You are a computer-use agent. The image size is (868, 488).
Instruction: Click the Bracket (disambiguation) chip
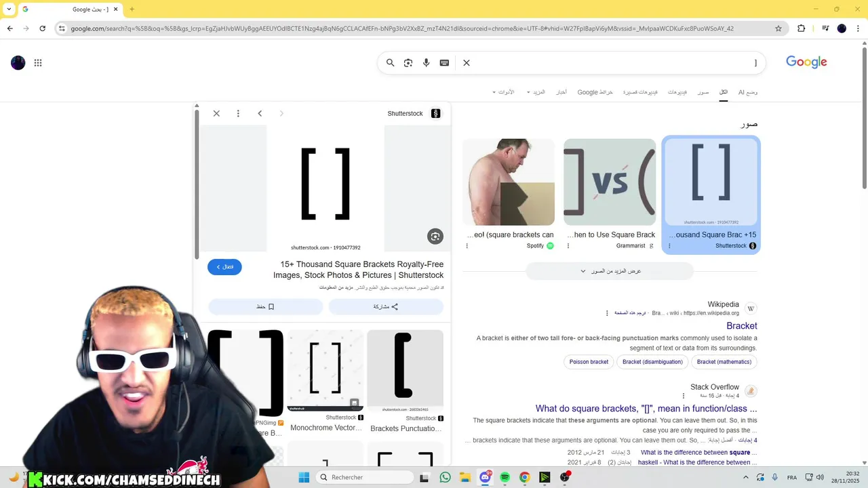click(652, 362)
